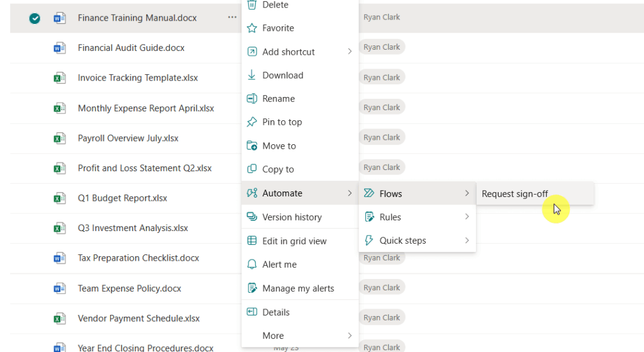
Task: Click the Rules submenu icon
Action: [x=369, y=217]
